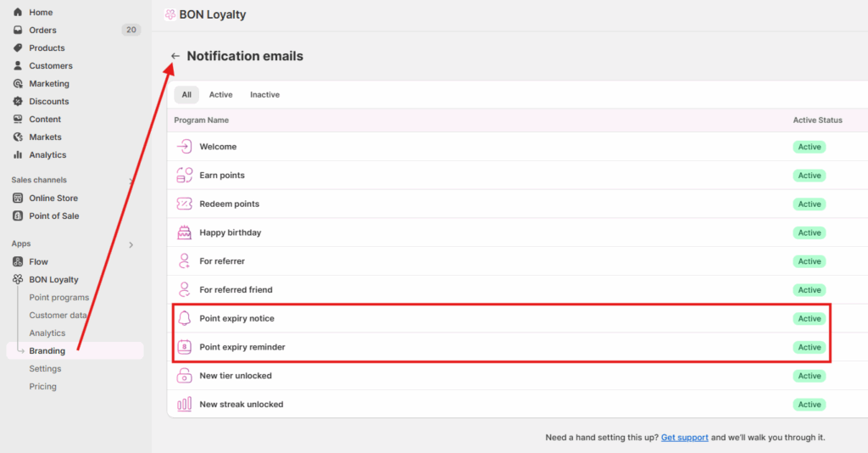Click the Welcome email program icon
Image resolution: width=868 pixels, height=453 pixels.
coord(184,147)
